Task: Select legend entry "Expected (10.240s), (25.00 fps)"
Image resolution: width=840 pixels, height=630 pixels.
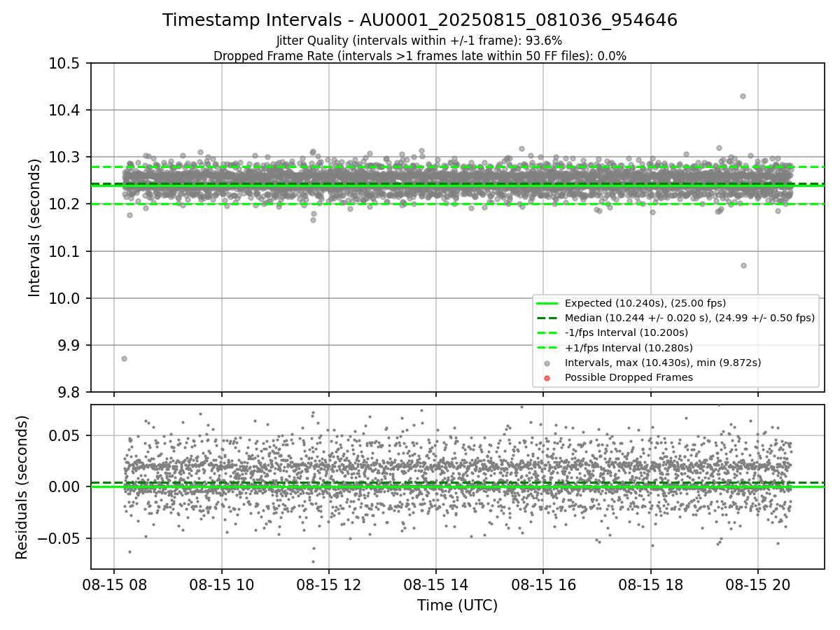Action: click(645, 303)
